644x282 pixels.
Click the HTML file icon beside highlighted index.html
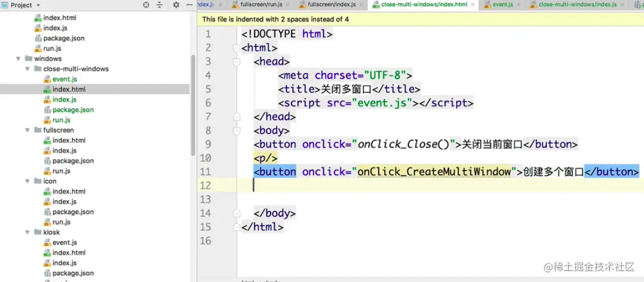click(47, 89)
